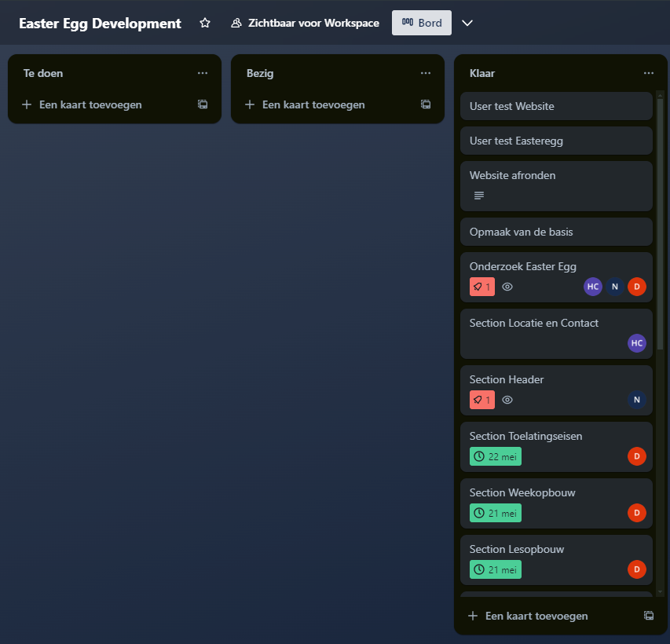Viewport: 670px width, 644px height.
Task: Click template icon in Bezig list
Action: [x=426, y=104]
